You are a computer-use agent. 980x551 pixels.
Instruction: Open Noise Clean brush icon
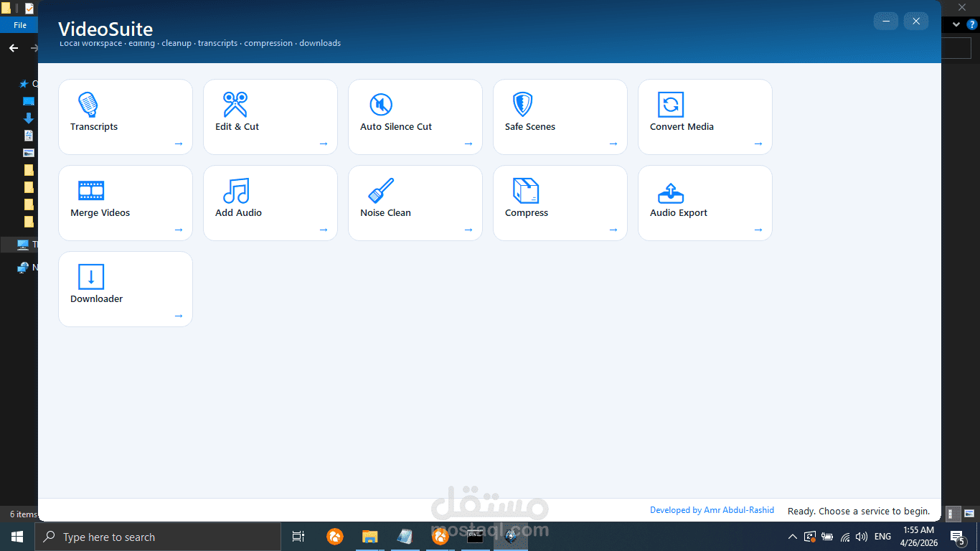tap(381, 191)
